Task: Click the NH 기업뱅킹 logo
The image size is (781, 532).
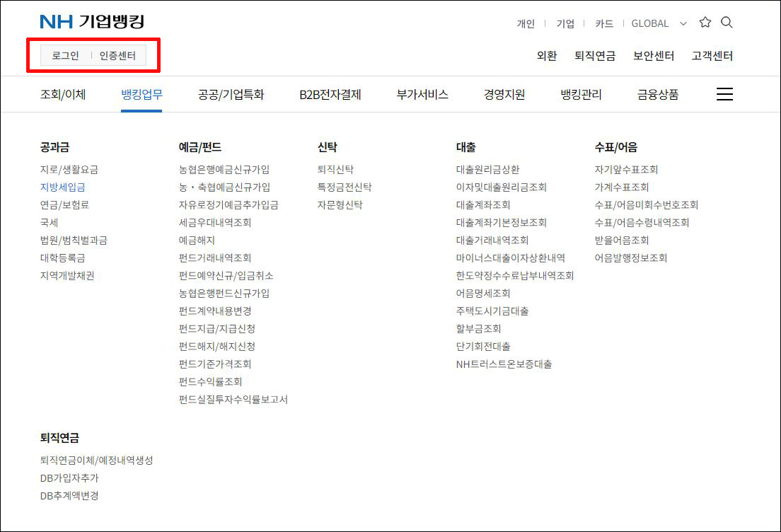Action: 92,21
